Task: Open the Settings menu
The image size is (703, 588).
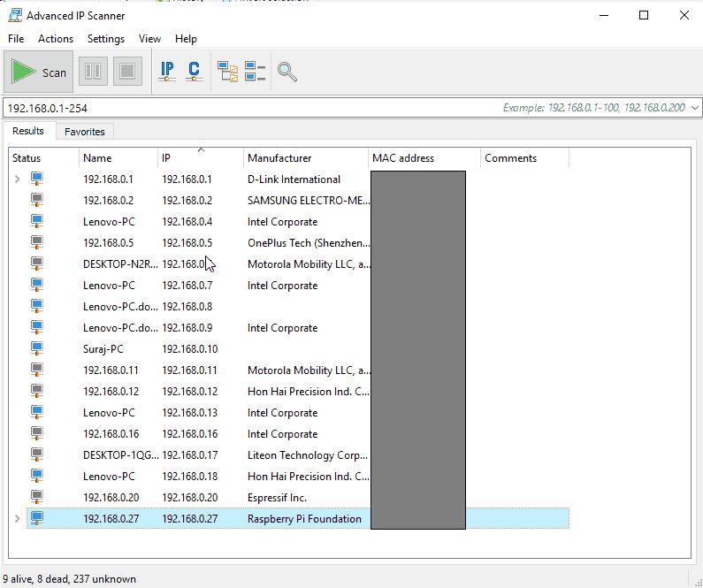Action: (106, 39)
